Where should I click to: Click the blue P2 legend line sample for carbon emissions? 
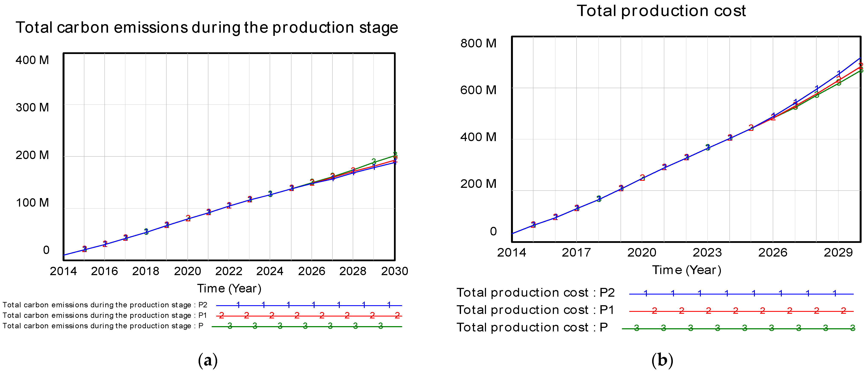(x=309, y=305)
